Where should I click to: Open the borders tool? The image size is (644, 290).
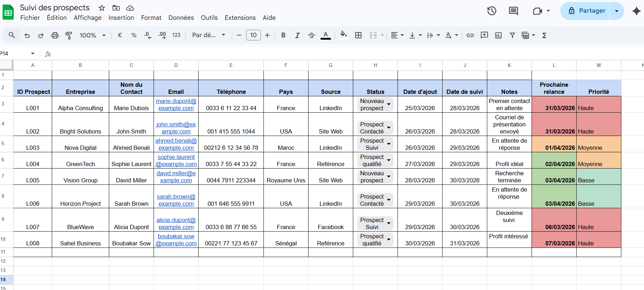tap(358, 35)
